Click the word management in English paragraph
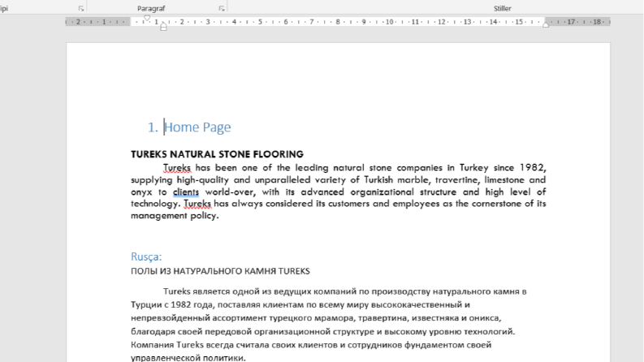Viewport: 644px width, 362px height. coord(159,216)
